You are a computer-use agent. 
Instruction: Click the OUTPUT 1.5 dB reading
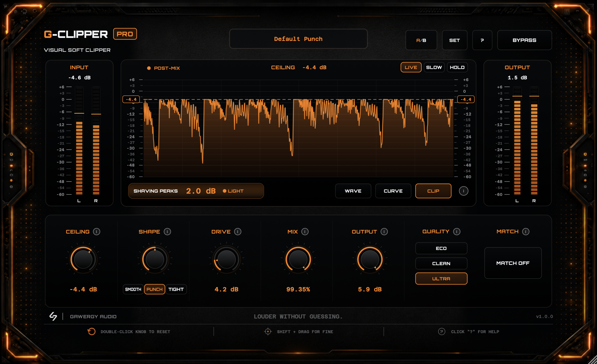point(517,78)
